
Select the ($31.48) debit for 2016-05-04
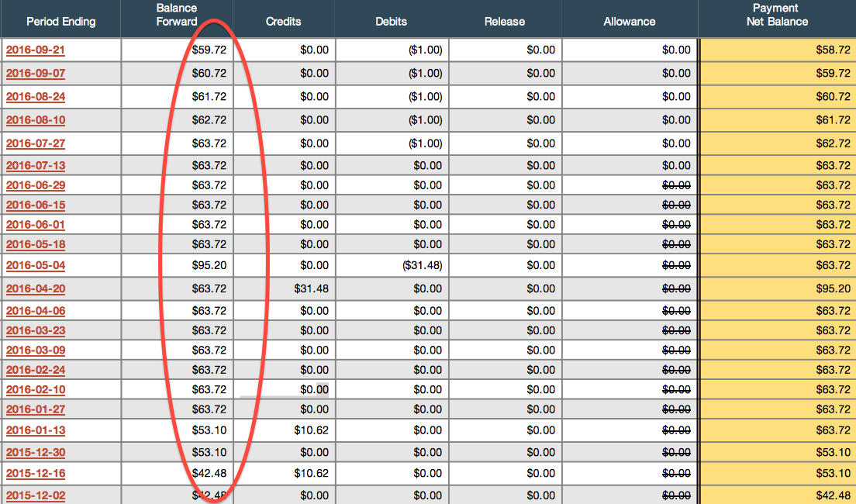point(422,265)
